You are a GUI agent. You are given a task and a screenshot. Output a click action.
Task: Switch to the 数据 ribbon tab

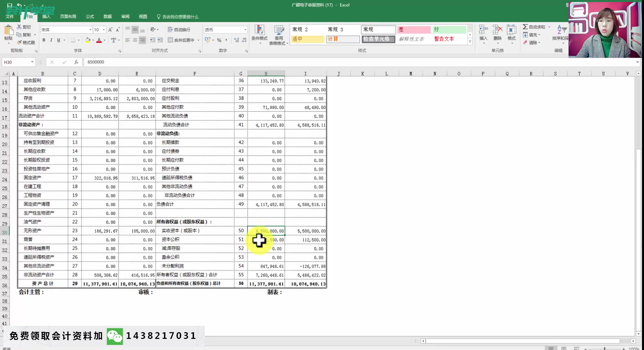(107, 16)
